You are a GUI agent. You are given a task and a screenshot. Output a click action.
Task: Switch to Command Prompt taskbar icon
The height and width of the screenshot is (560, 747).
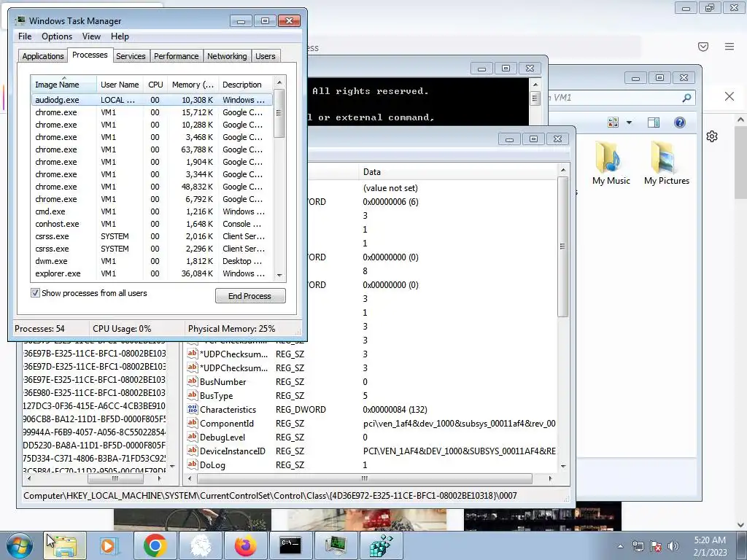tap(290, 545)
